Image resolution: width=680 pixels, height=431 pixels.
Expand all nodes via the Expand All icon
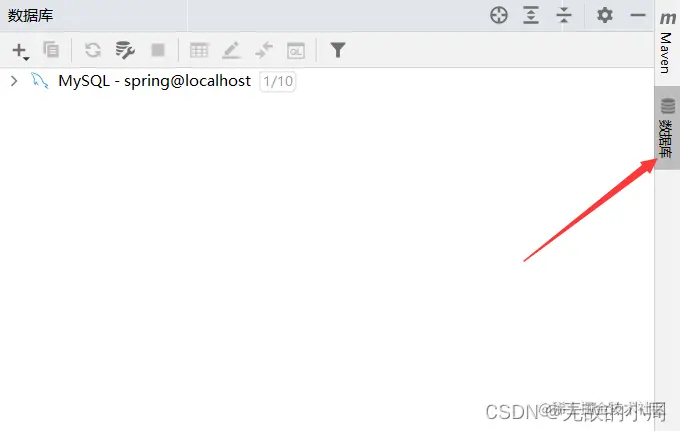coord(531,15)
